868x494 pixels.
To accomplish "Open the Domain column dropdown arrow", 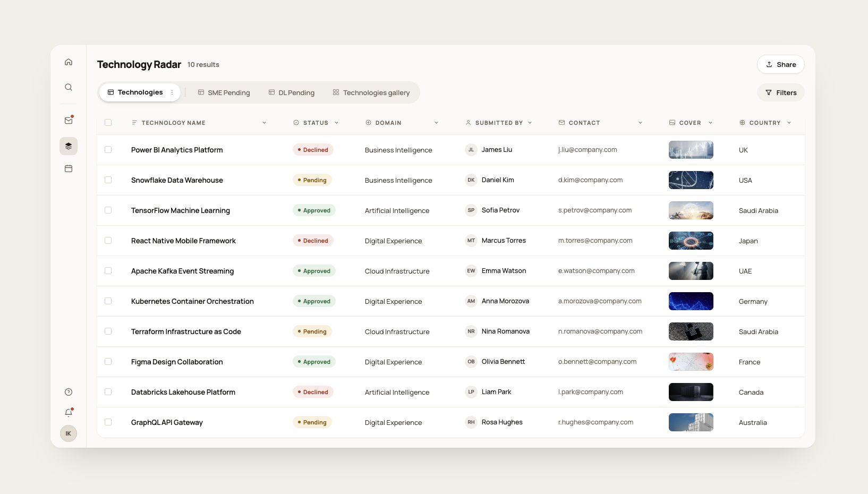I will [x=436, y=123].
